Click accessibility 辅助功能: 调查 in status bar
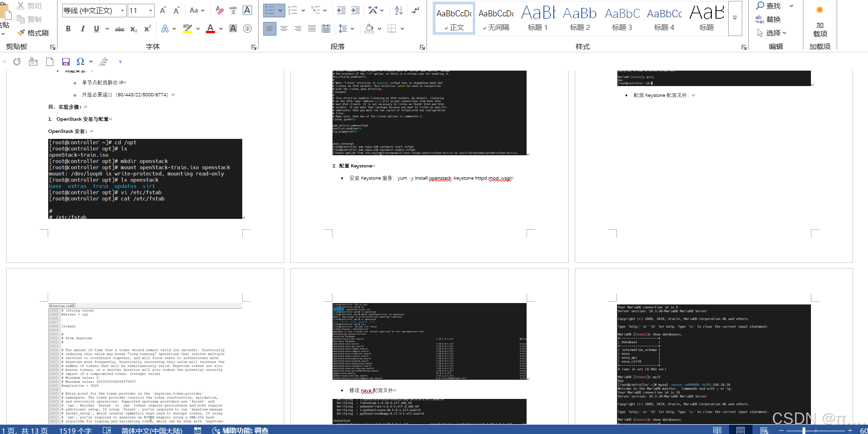This screenshot has width=868, height=434. coord(240,430)
